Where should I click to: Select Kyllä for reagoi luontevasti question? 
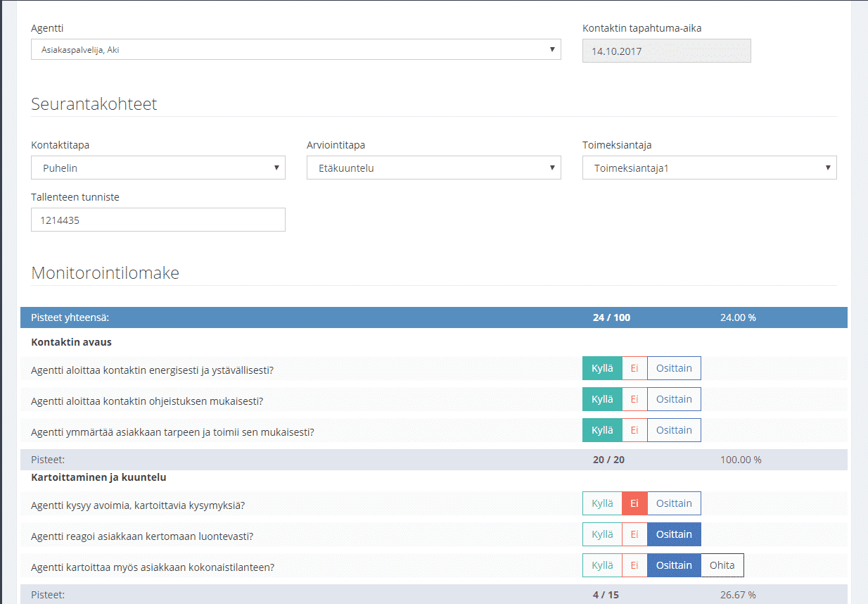602,534
